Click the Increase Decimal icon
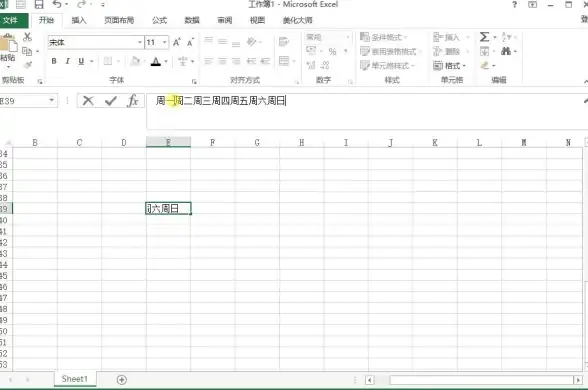The width and height of the screenshot is (588, 390). click(x=311, y=65)
